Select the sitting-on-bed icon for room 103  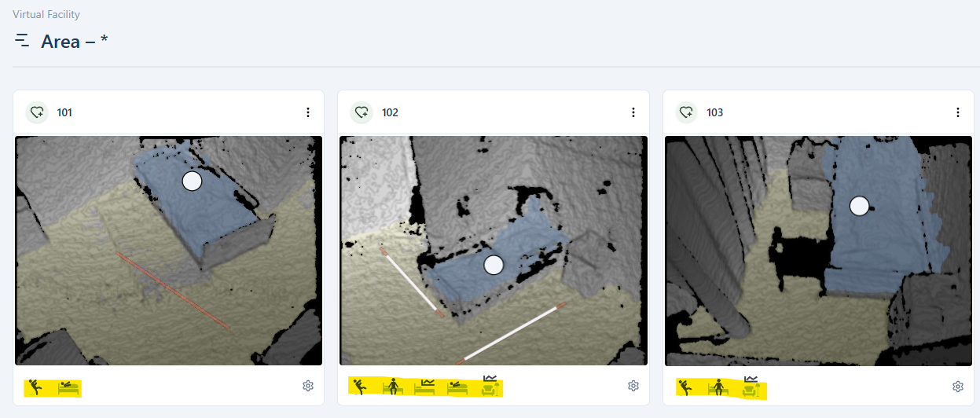[x=718, y=387]
